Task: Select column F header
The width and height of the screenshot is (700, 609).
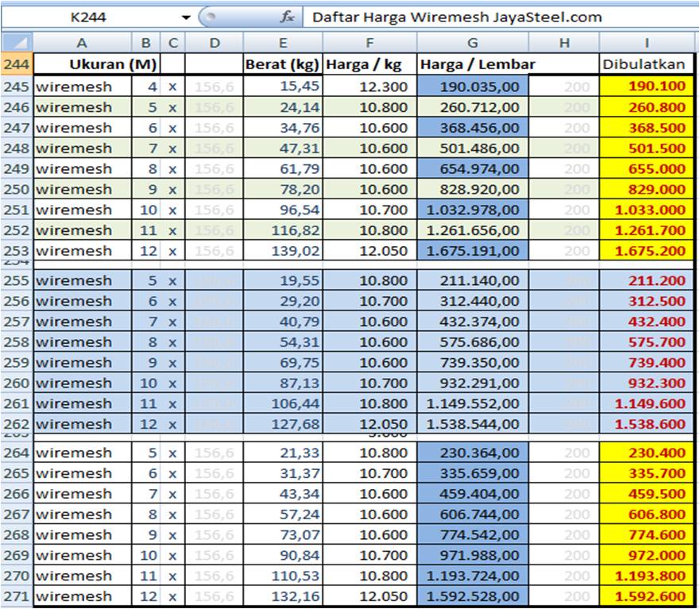Action: coord(369,43)
